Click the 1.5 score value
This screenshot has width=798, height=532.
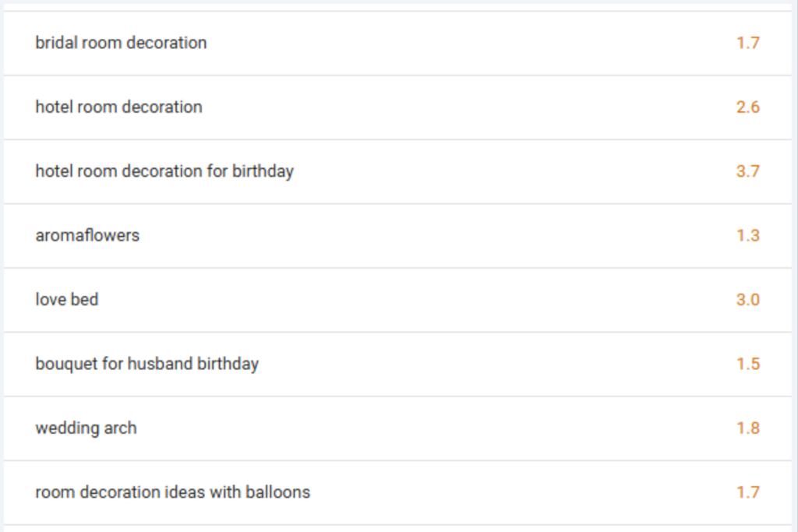click(x=747, y=364)
